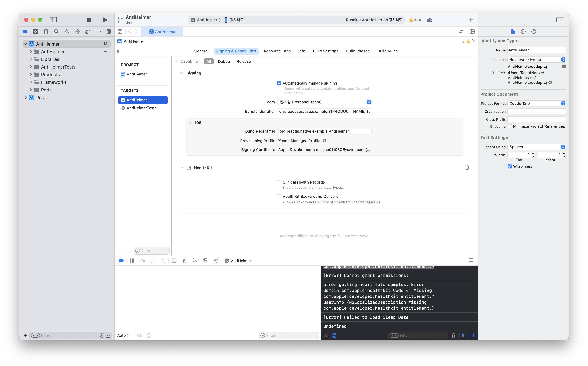
Task: Clear the console with trash icon
Action: pos(454,336)
